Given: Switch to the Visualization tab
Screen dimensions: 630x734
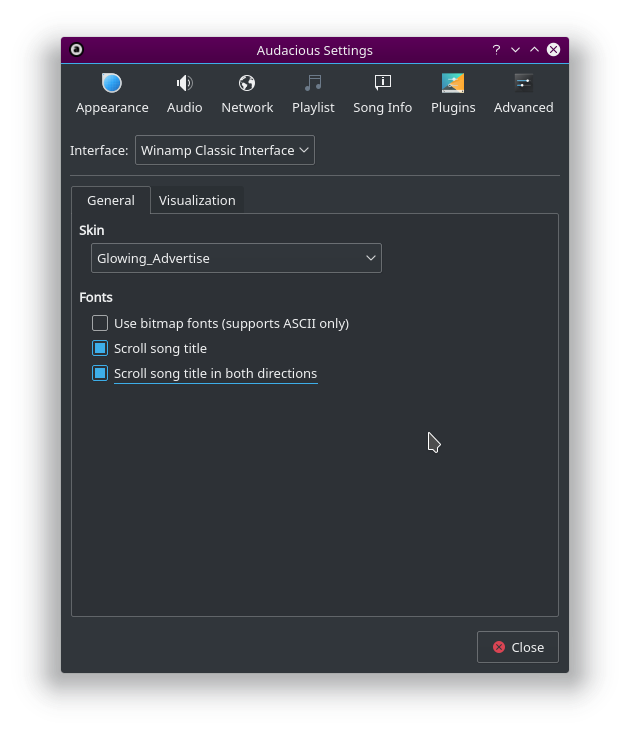Looking at the screenshot, I should (x=197, y=200).
